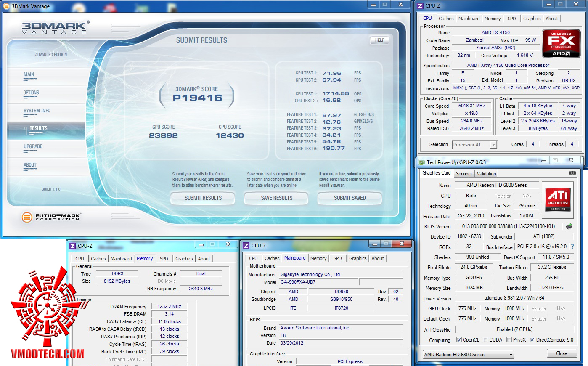Click the ATI Radeon logo in GPU-Z
The height and width of the screenshot is (366, 588).
[558, 199]
